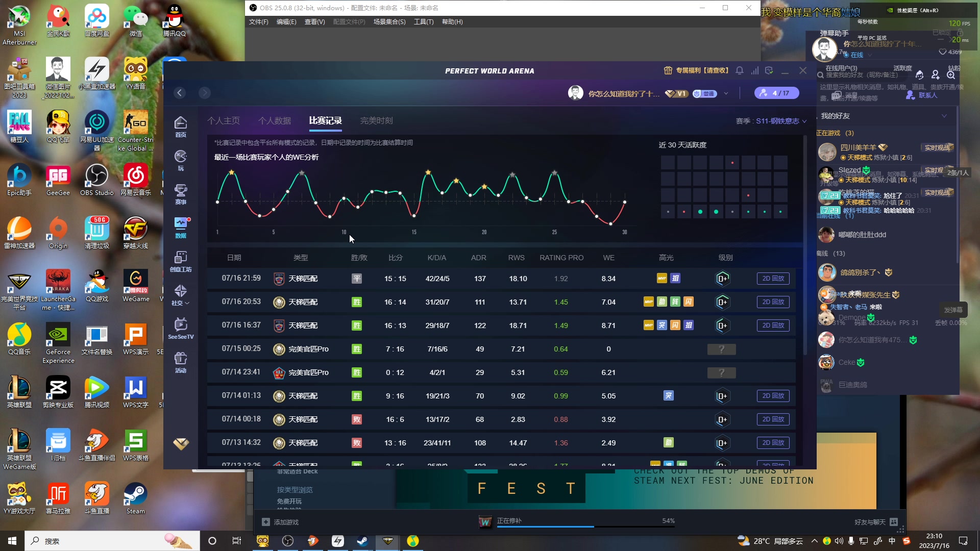Open the OBS 工具(T) menu

coord(424,21)
